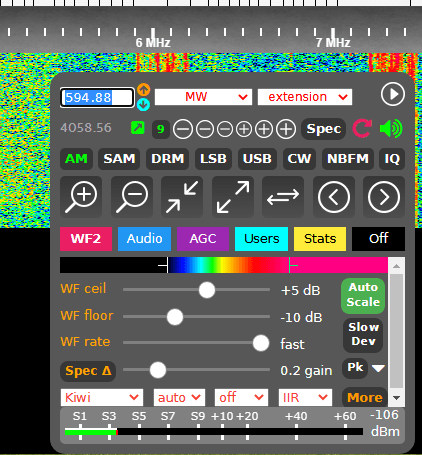Click the WF ceil slider handle
The height and width of the screenshot is (455, 422).
pos(207,290)
